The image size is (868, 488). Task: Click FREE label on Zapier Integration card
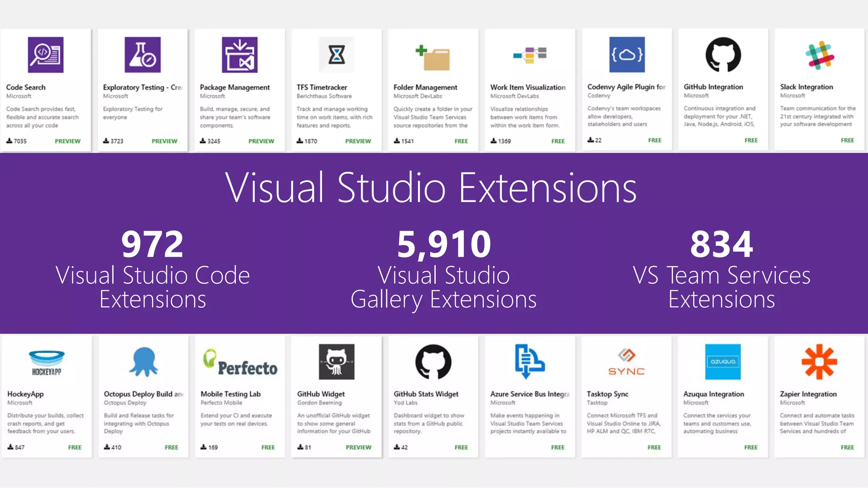coord(848,447)
